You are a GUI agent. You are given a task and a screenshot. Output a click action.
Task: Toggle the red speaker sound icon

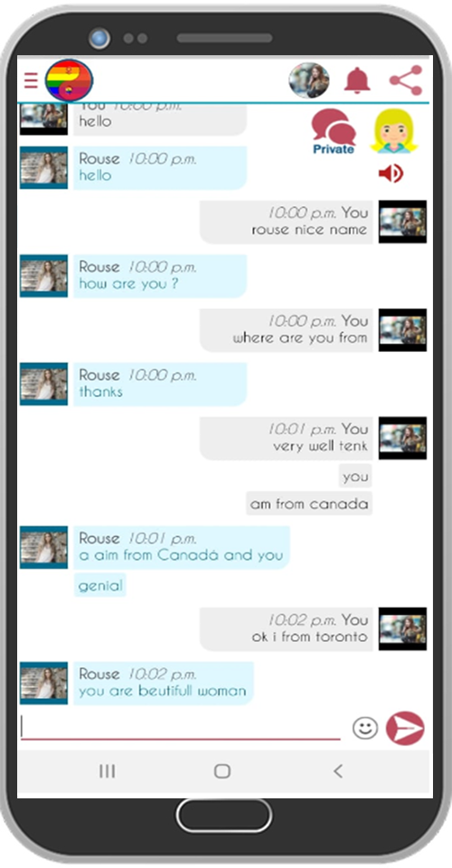click(391, 174)
